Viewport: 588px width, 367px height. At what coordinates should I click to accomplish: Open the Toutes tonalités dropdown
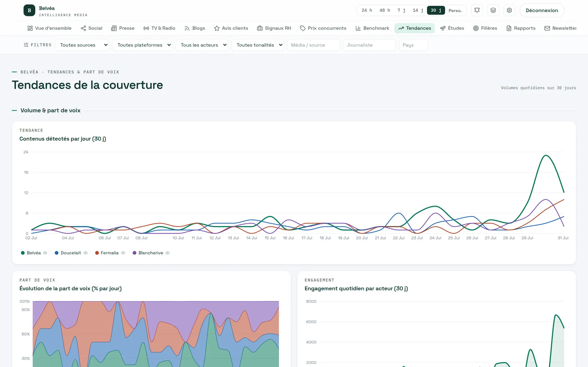pyautogui.click(x=258, y=45)
